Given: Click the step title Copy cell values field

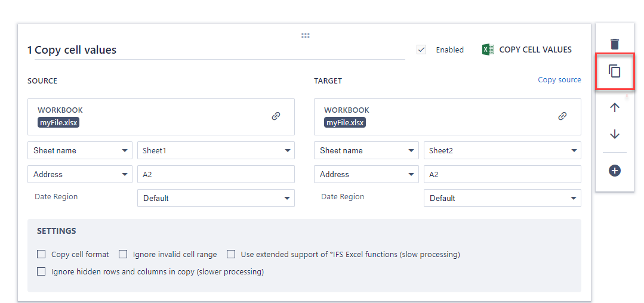Looking at the screenshot, I should tap(215, 50).
